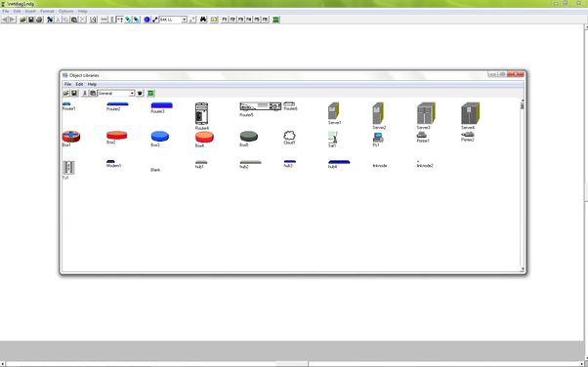Pick the orange Box4 disc
588x367 pixels.
click(x=204, y=137)
